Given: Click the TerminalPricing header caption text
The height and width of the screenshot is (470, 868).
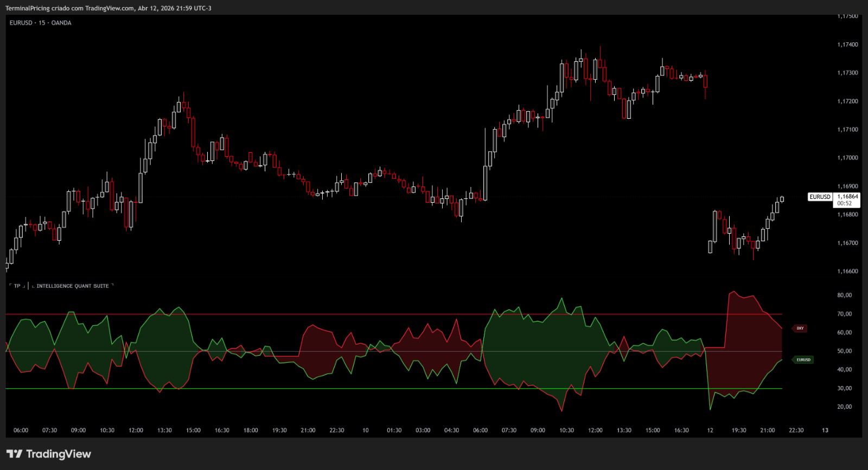Looking at the screenshot, I should click(x=108, y=8).
